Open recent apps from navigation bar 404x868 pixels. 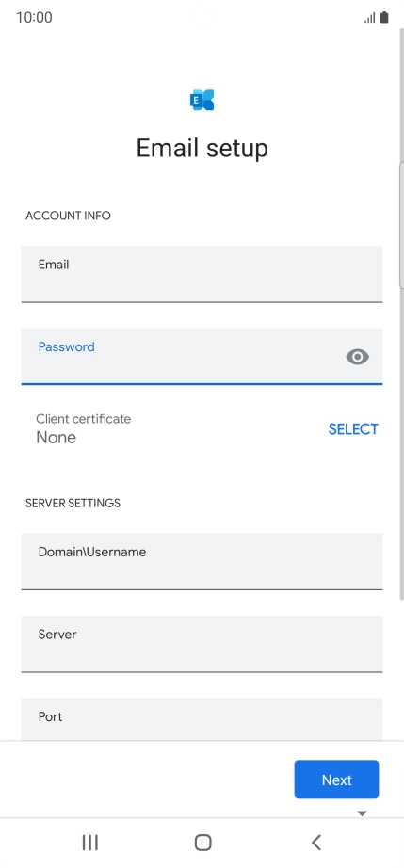(90, 843)
